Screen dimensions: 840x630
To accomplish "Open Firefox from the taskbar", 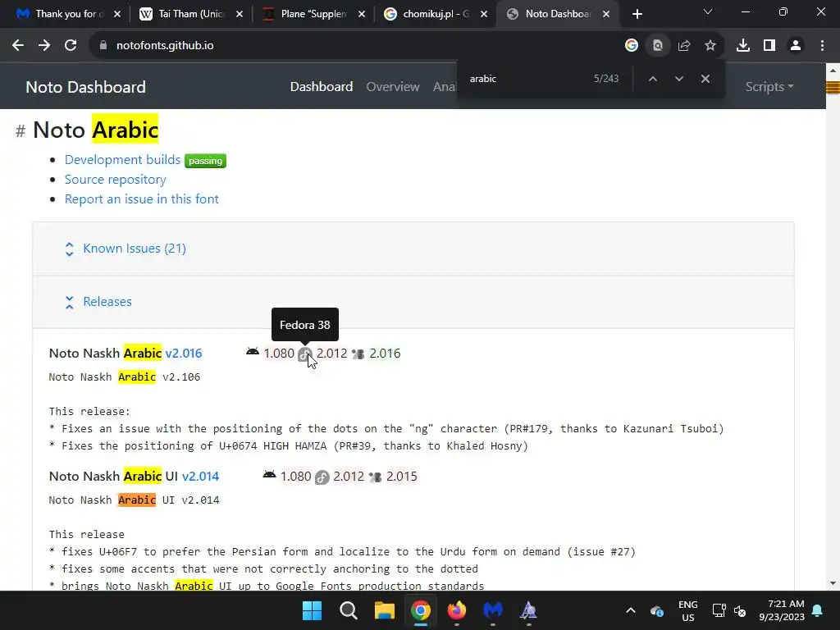I will [x=456, y=610].
